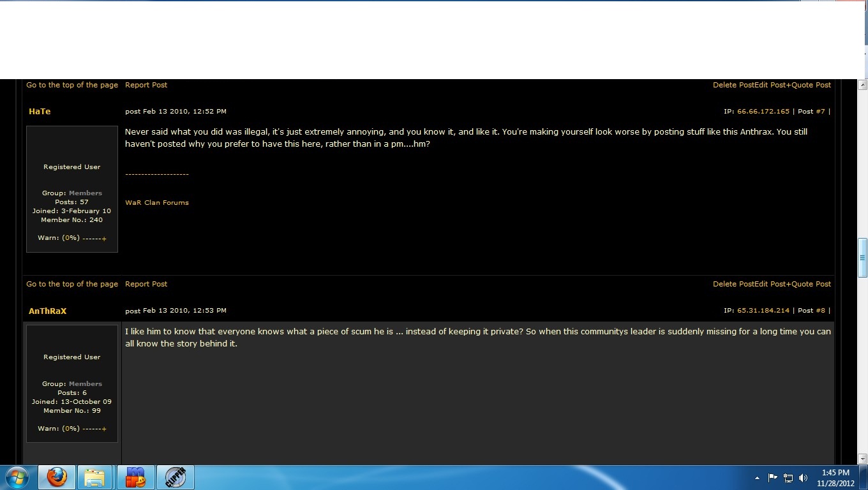Launch the Clipper app from taskbar
This screenshot has height=490, width=868.
click(x=175, y=477)
